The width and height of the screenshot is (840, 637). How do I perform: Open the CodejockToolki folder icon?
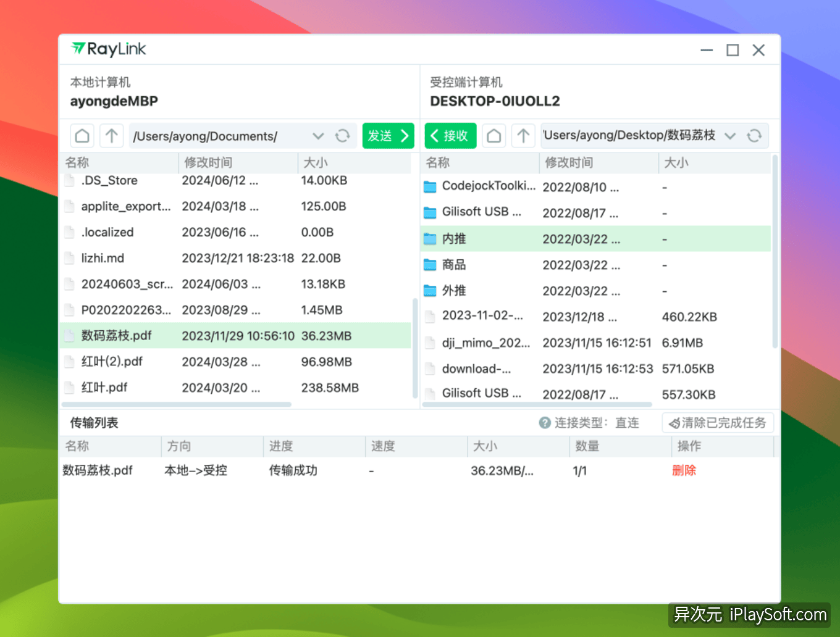430,186
